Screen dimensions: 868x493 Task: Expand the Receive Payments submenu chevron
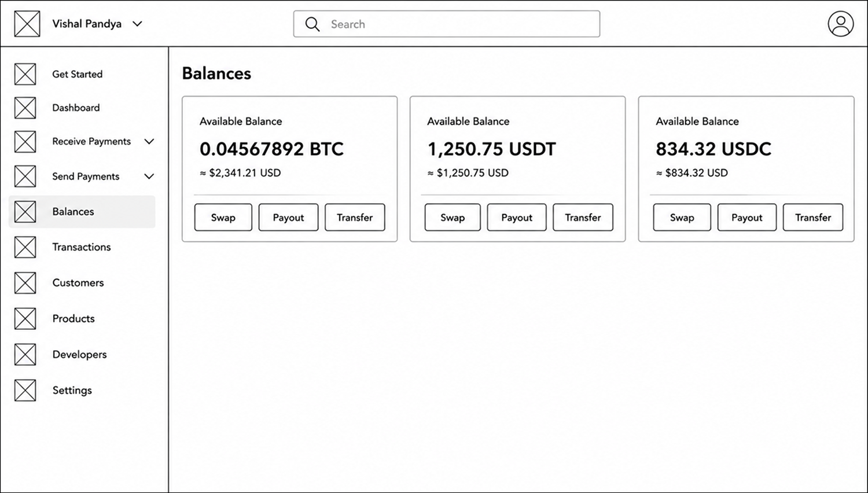[149, 141]
